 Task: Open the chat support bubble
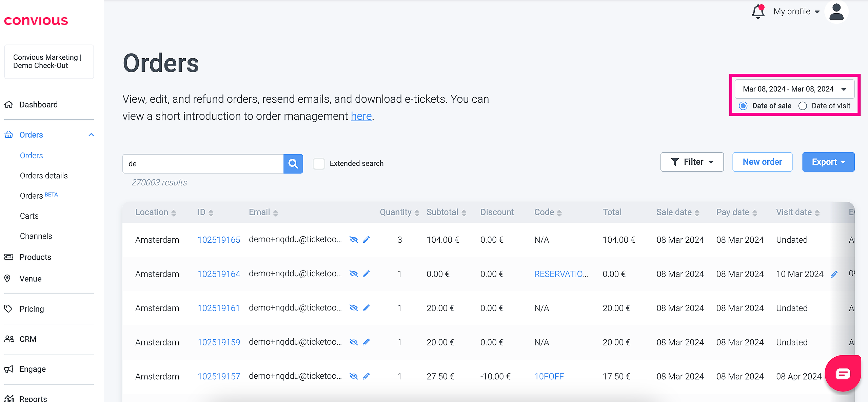click(x=843, y=374)
